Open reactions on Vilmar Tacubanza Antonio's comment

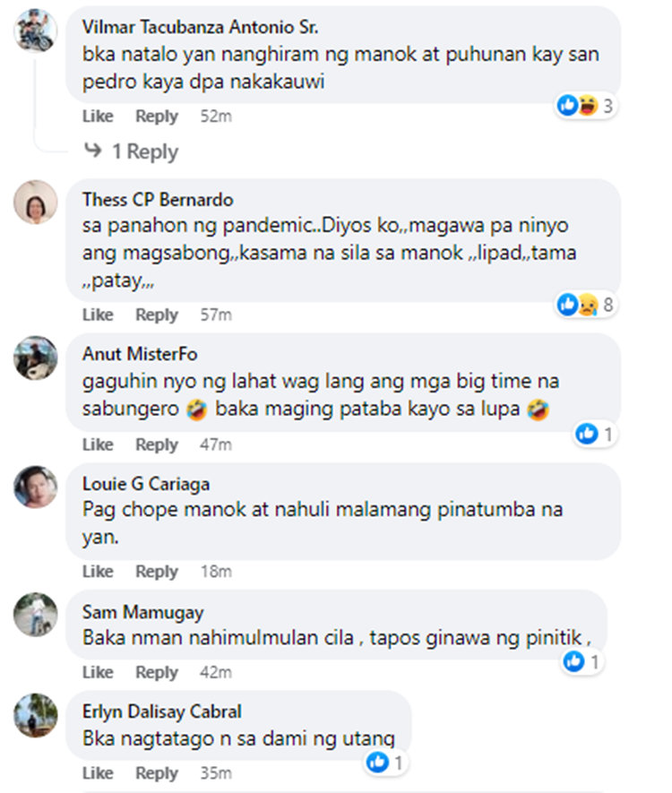point(585,106)
